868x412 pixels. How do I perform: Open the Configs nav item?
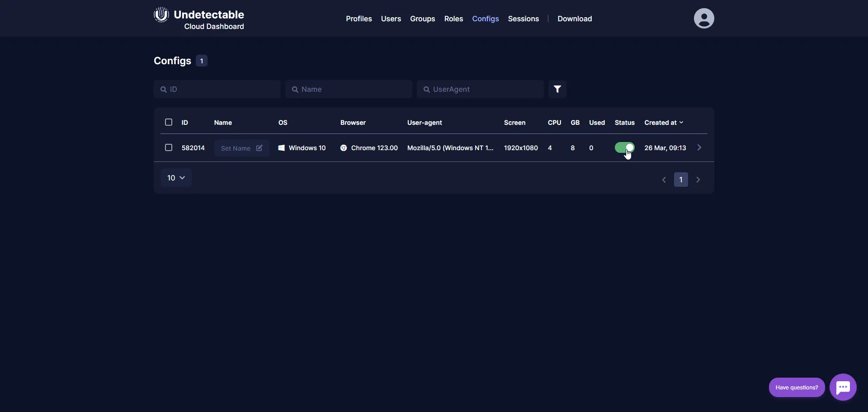click(x=486, y=19)
